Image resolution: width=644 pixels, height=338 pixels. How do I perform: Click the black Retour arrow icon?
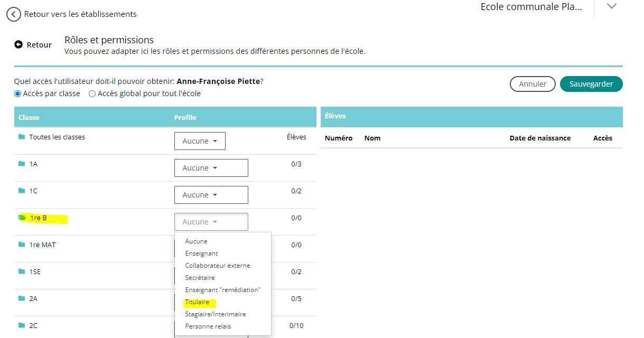click(x=18, y=45)
